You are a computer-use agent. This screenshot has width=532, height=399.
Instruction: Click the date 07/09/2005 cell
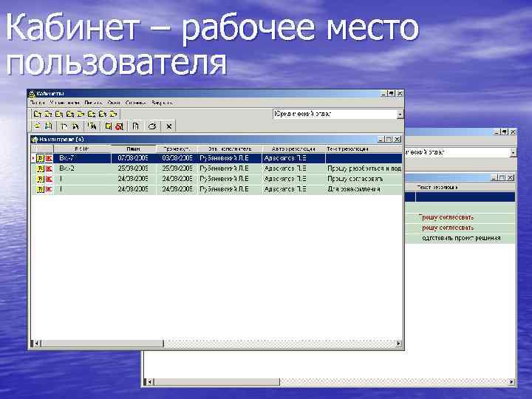[133, 158]
